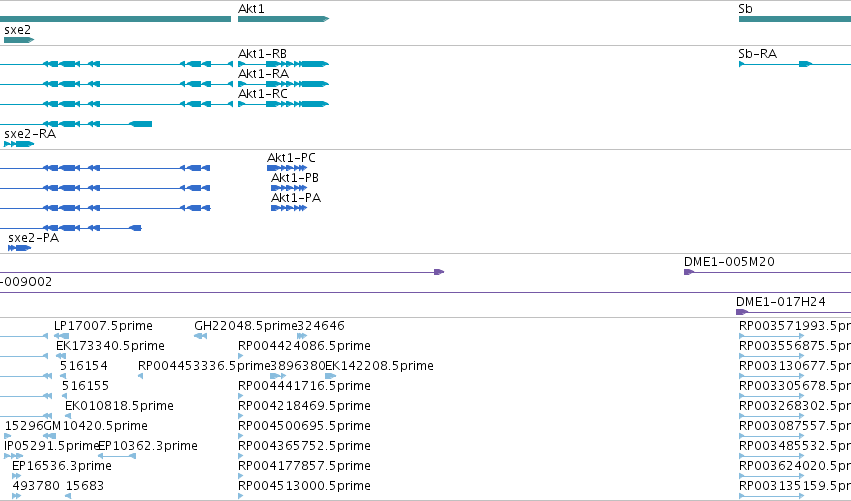Select EST label IP05291.5prime

point(51,446)
